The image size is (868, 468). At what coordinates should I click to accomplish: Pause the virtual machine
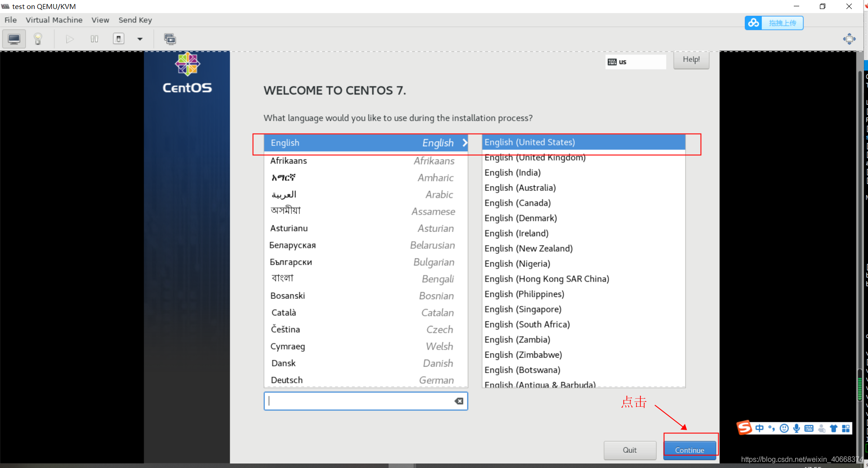pyautogui.click(x=94, y=39)
